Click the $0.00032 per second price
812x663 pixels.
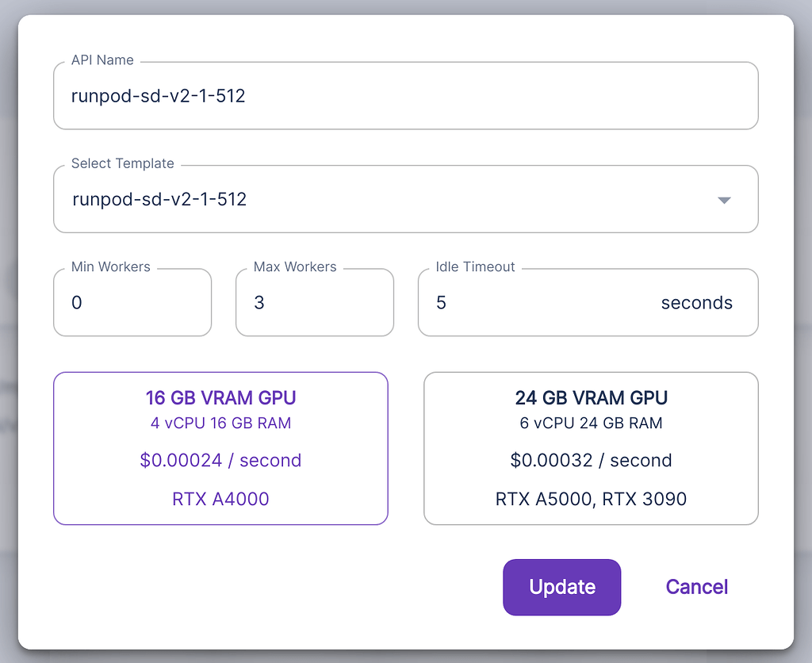(x=591, y=460)
